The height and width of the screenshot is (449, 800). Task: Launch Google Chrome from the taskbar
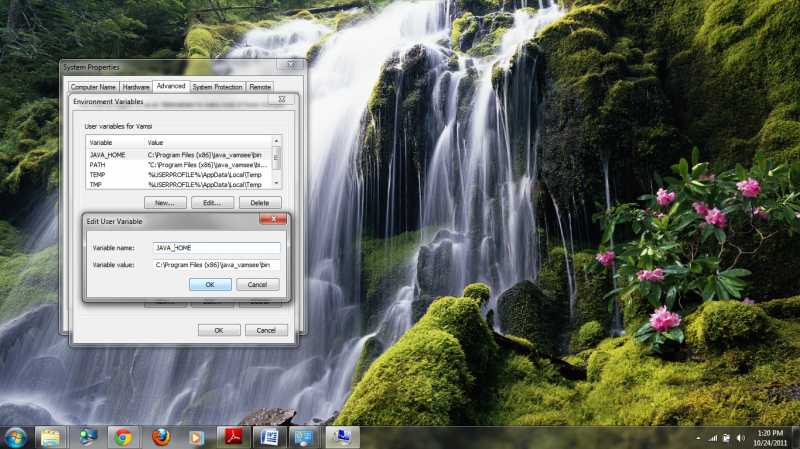[x=123, y=437]
